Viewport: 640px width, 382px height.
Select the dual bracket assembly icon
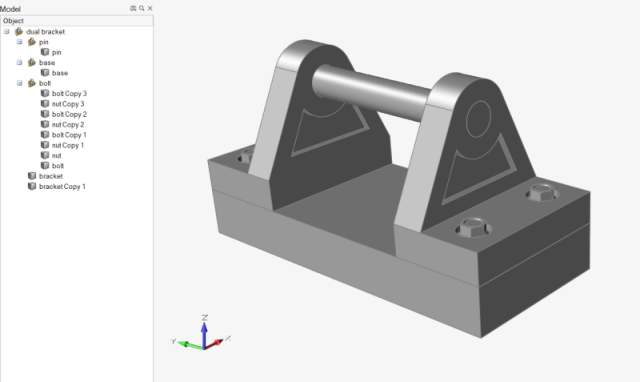(x=19, y=31)
